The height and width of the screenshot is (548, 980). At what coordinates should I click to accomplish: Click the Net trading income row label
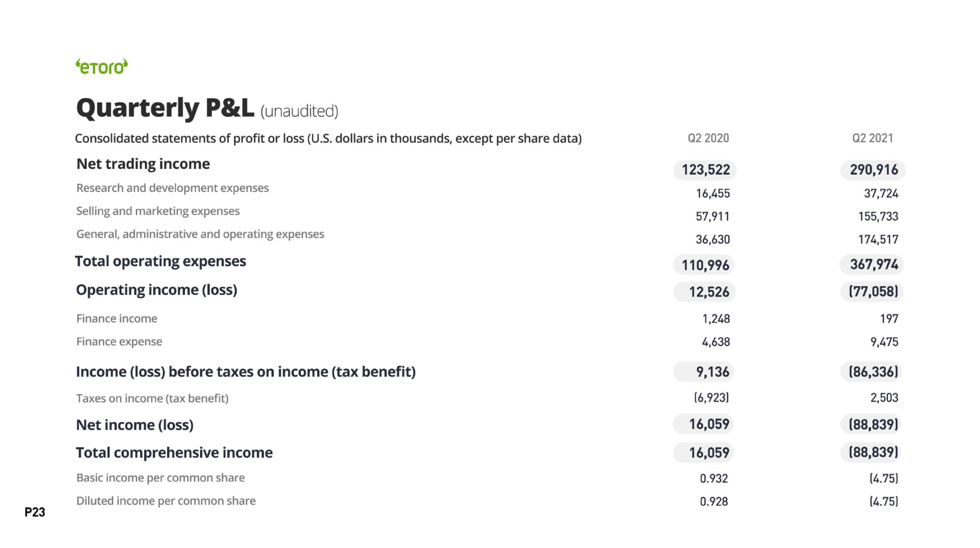coord(143,164)
